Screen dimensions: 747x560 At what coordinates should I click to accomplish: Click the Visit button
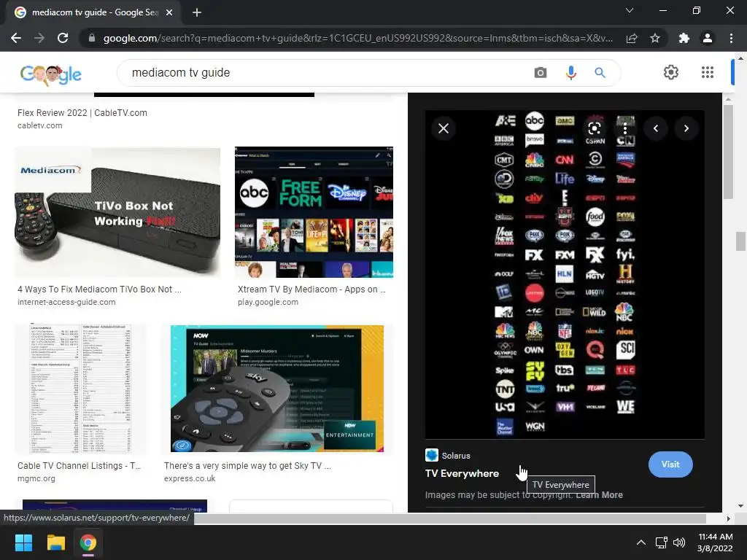(670, 464)
